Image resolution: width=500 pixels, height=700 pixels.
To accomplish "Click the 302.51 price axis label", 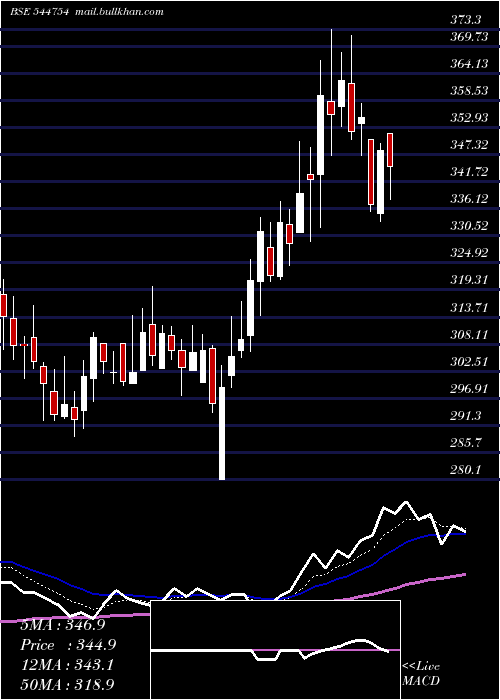I will [x=469, y=361].
